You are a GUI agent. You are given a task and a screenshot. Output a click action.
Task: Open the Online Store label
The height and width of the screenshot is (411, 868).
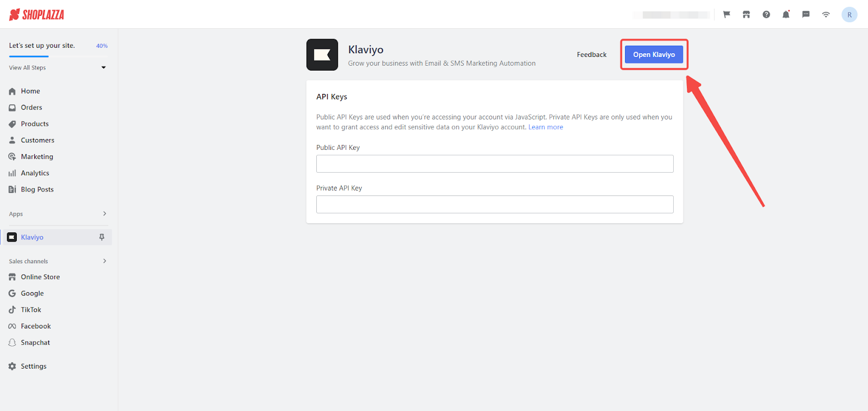(41, 277)
